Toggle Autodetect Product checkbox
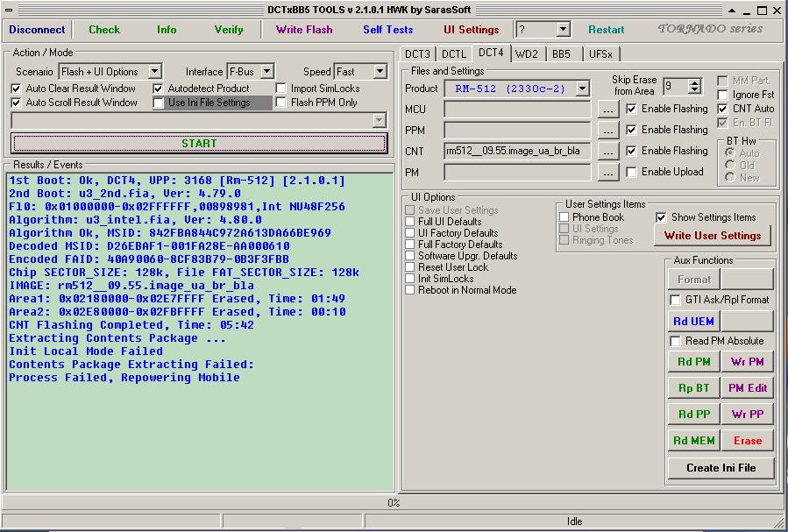Screen dimensions: 788x532 [159, 89]
